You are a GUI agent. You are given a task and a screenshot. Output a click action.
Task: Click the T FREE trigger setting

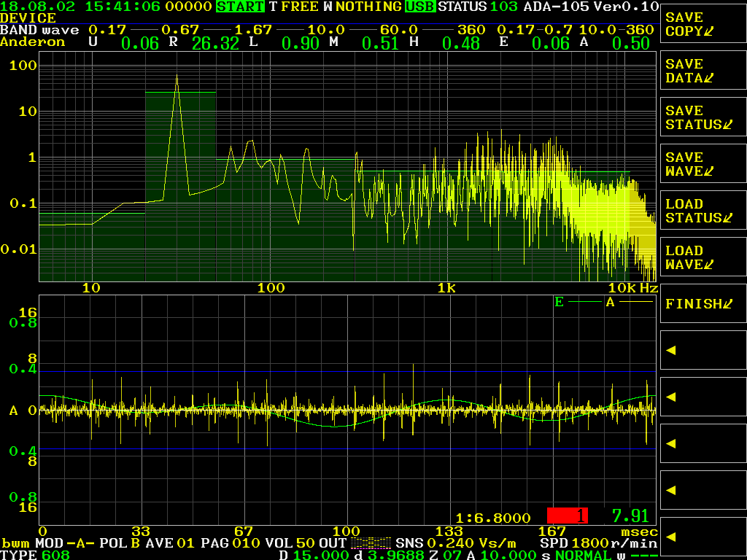[293, 6]
